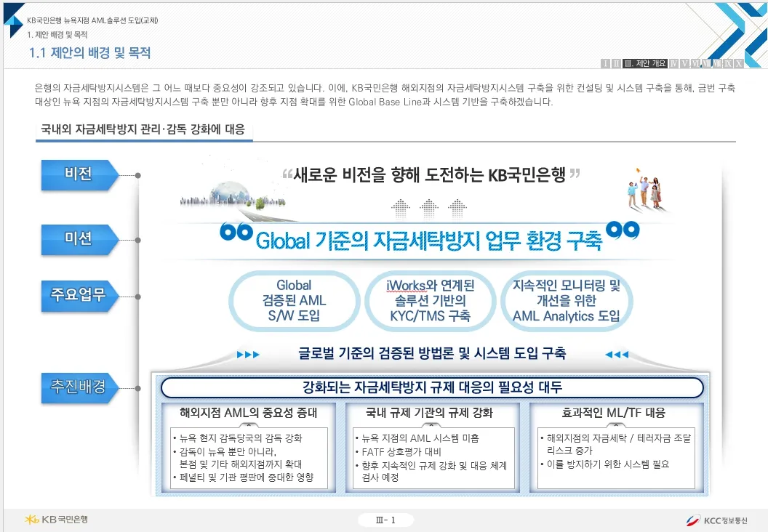Viewport: 768px width, 532px height.
Task: Select the triple arrow icon left of 글로벌 기준
Action: [x=247, y=354]
